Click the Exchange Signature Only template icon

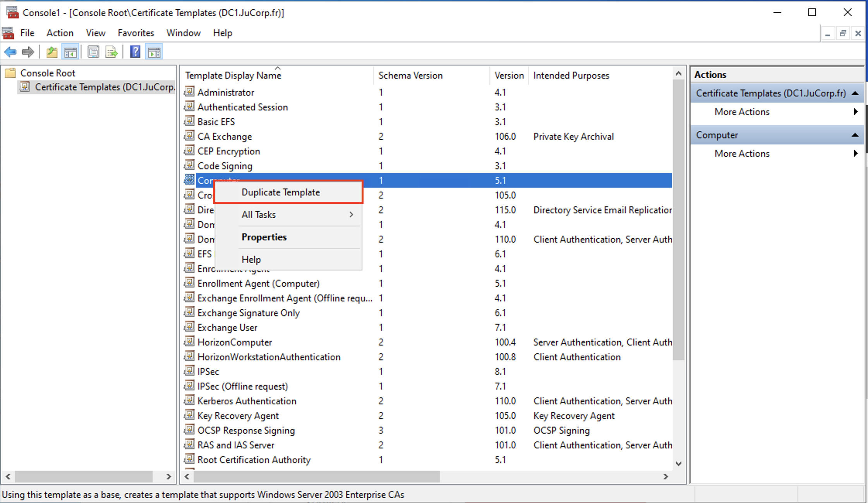point(189,312)
